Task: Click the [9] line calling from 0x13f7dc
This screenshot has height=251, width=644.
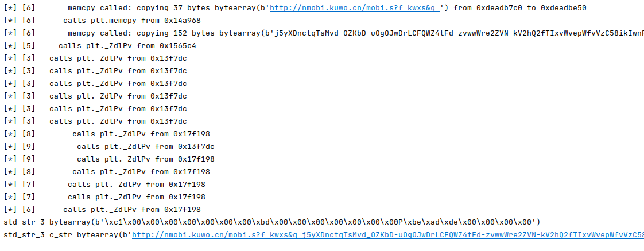Action: point(145,147)
